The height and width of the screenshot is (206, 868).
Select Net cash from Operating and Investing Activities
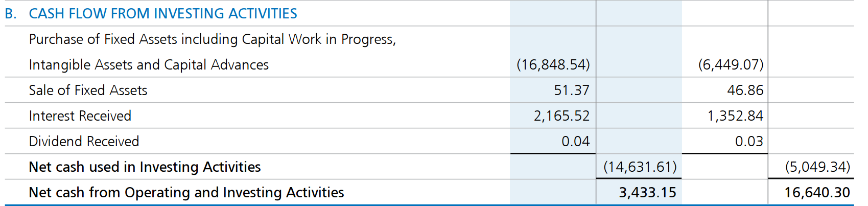click(x=186, y=193)
